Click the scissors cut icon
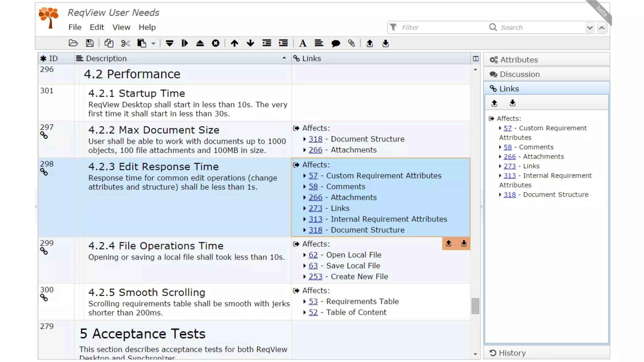Viewport: 644px width, 362px height. (x=125, y=43)
